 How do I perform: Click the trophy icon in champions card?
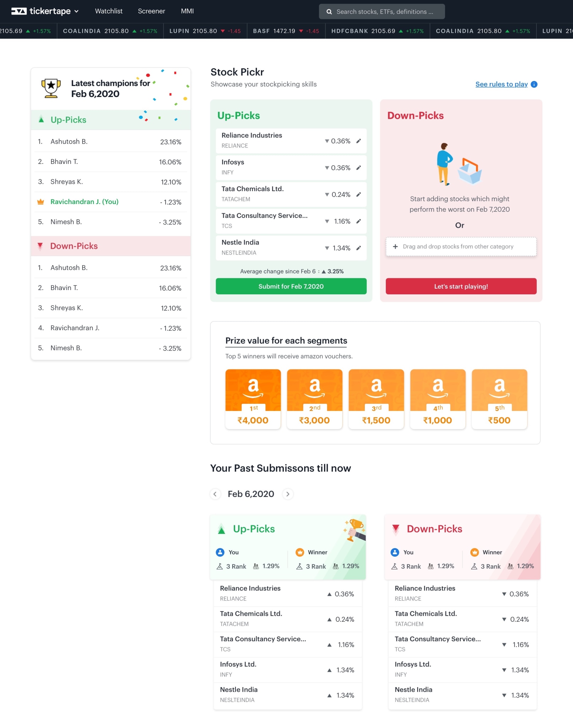click(51, 88)
